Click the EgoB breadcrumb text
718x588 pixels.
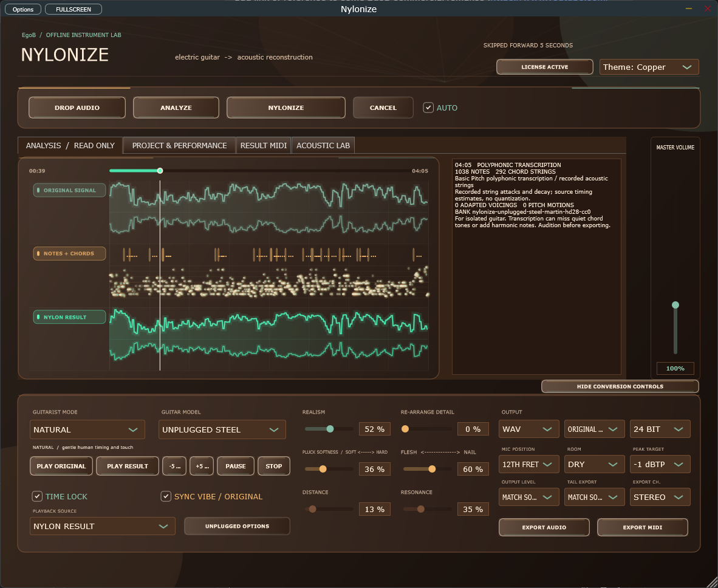29,35
